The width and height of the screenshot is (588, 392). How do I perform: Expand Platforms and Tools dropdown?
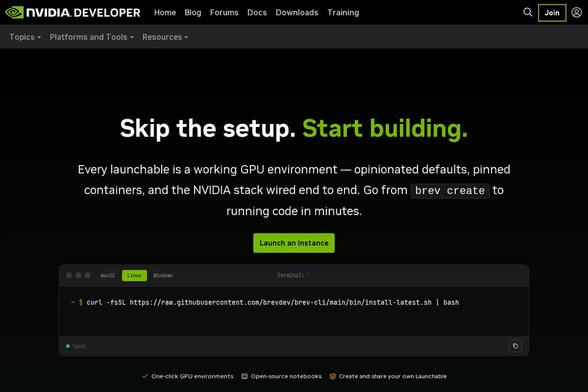point(92,36)
